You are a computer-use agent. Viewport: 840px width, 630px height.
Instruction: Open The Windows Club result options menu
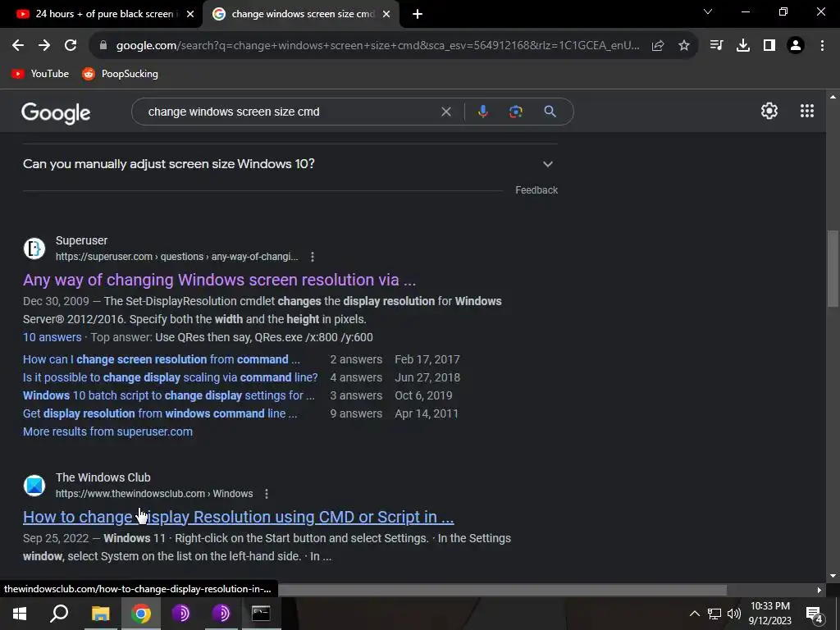coord(267,493)
